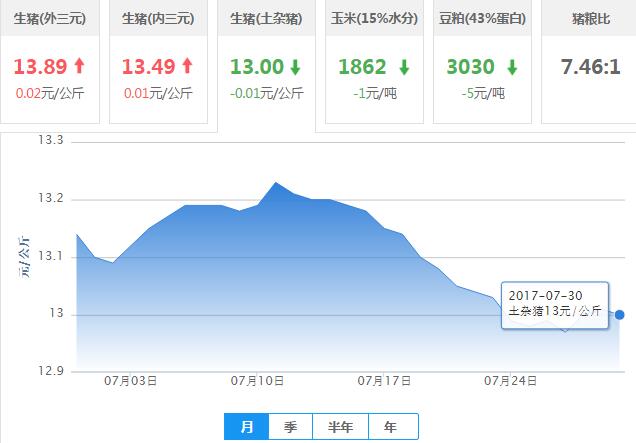
Task: Click green down arrow beside 3030
Action: (512, 68)
